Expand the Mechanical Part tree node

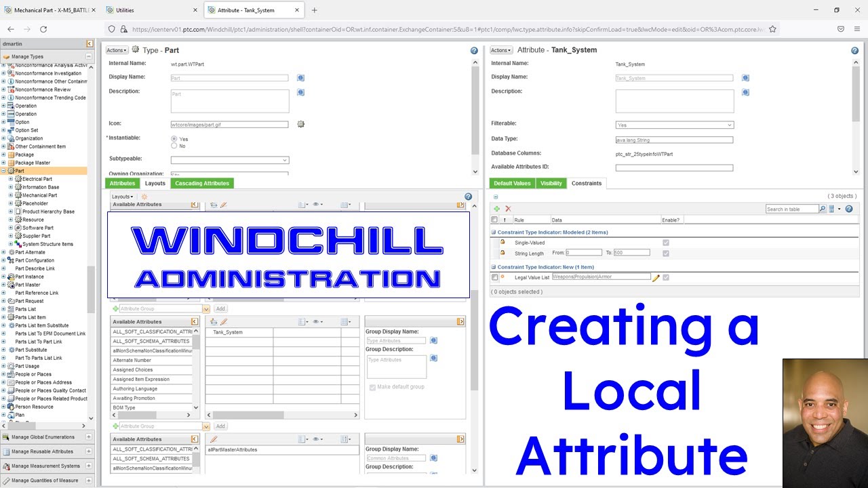click(11, 195)
